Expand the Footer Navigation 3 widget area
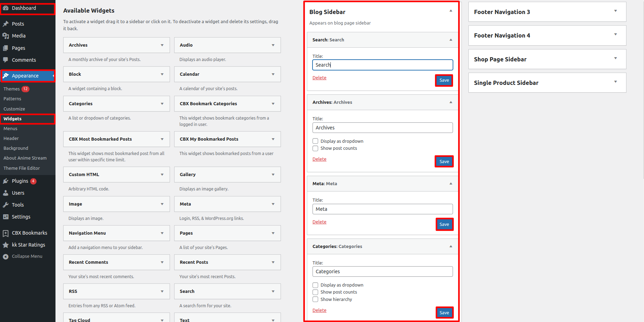Viewport: 644px width, 322px height. pyautogui.click(x=615, y=11)
